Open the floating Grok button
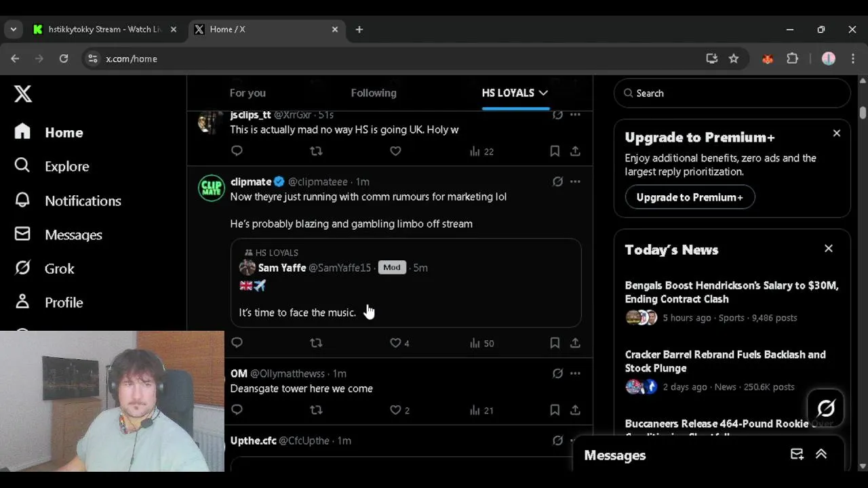The height and width of the screenshot is (488, 868). click(x=825, y=408)
